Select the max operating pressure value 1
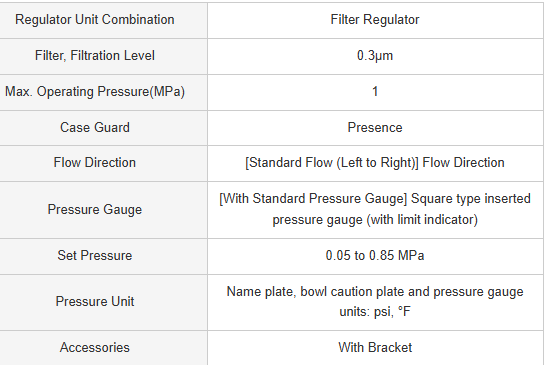This screenshot has width=544, height=365. (x=375, y=92)
